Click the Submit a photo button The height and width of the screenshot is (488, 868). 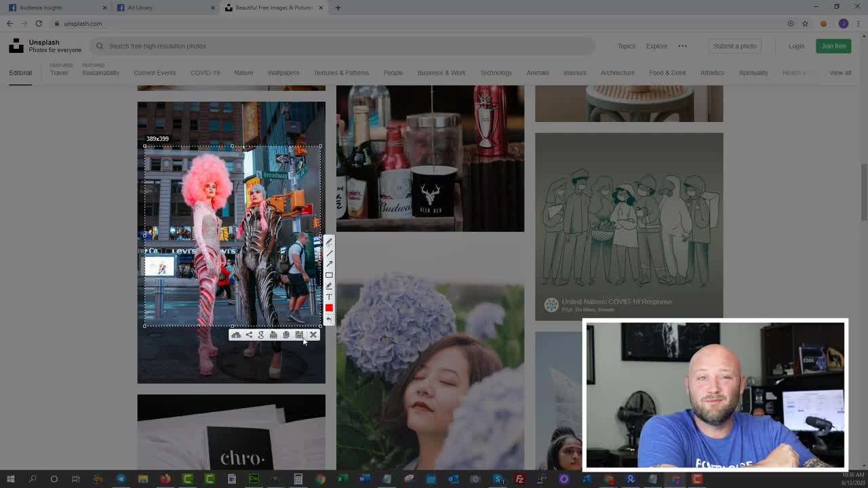click(x=735, y=46)
